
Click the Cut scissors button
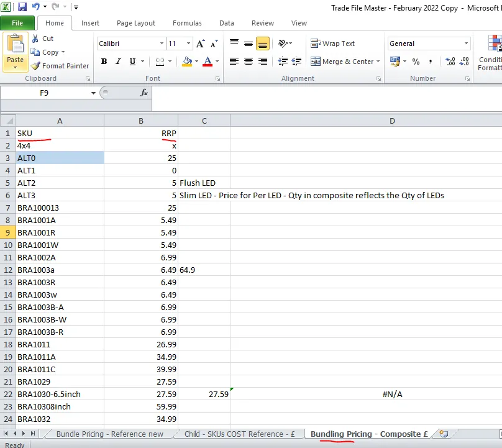pyautogui.click(x=43, y=39)
